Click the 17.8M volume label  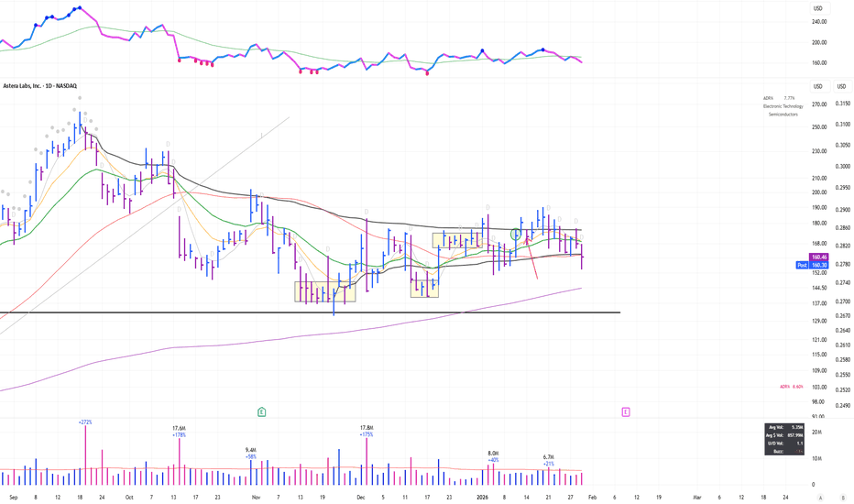click(x=367, y=428)
